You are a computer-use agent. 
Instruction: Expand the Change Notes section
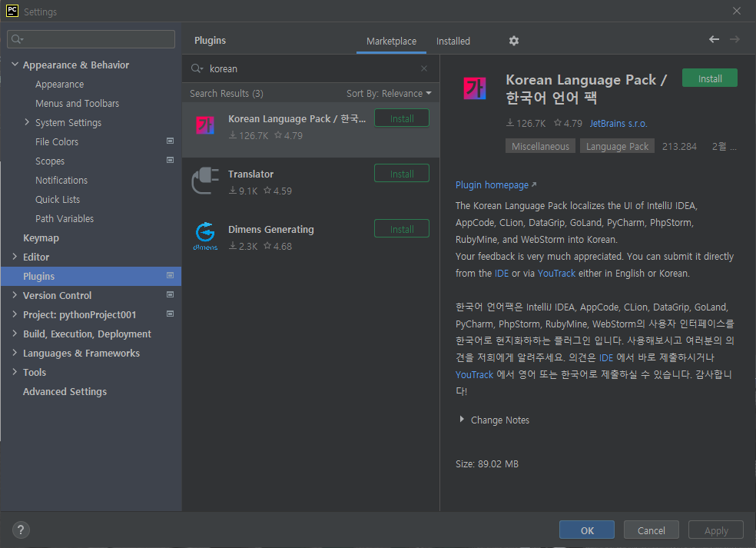462,420
